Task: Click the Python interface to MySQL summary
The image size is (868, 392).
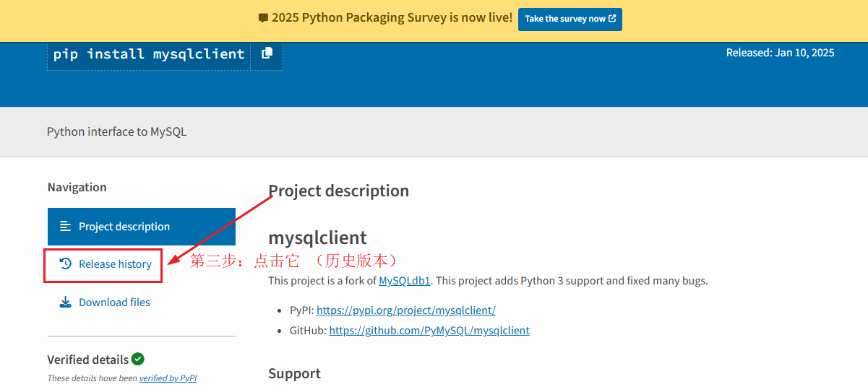Action: [116, 132]
